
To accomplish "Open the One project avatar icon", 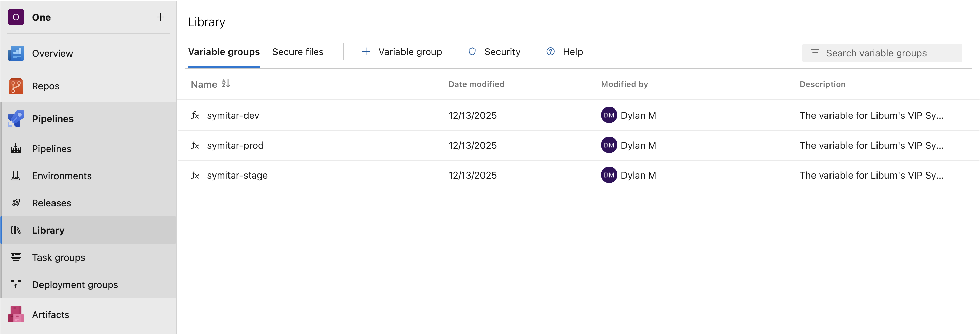I will (x=16, y=17).
